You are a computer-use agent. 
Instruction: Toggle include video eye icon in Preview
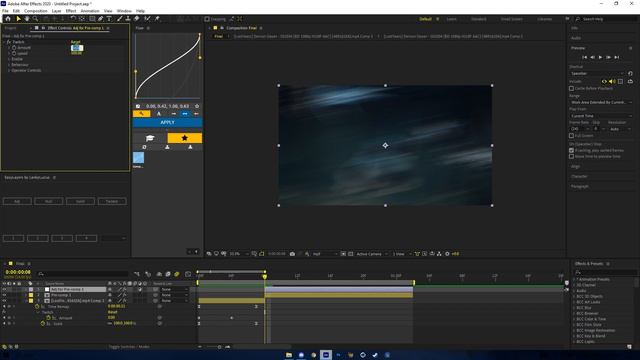(x=604, y=82)
